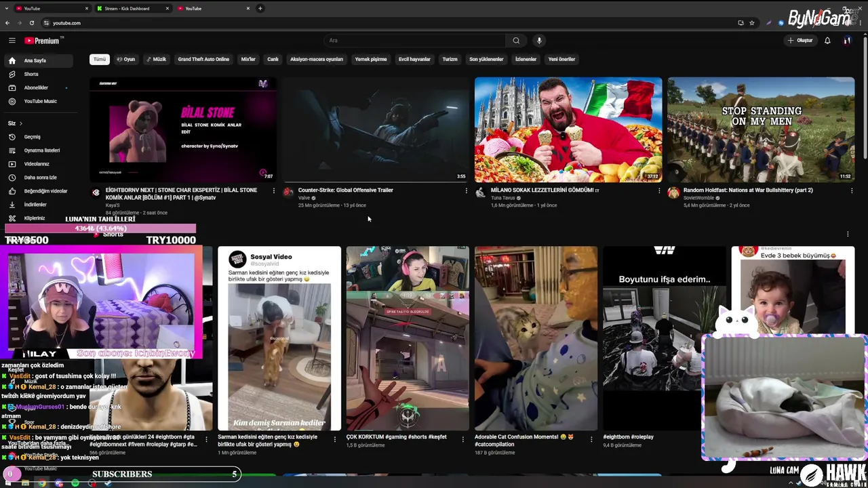868x488 pixels.
Task: Open the notifications bell
Action: (x=827, y=41)
